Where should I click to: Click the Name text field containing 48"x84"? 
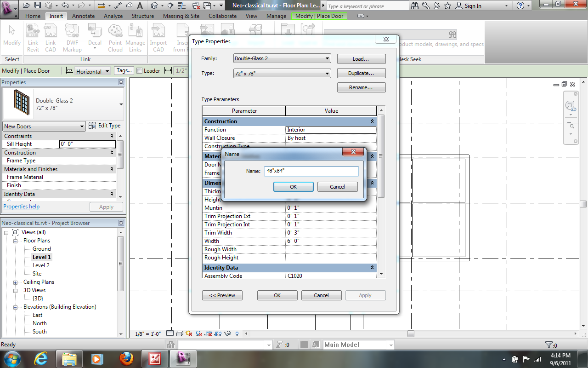click(311, 171)
